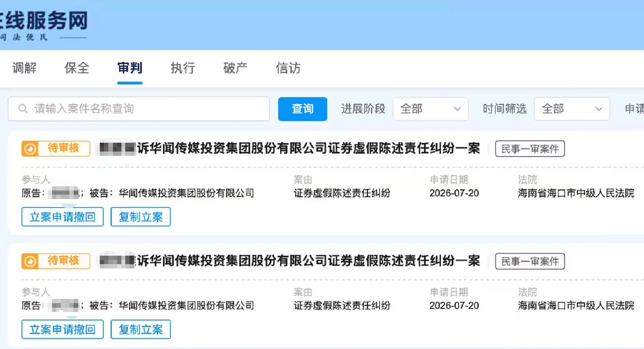The height and width of the screenshot is (349, 644).
Task: Click 复制立案 on the second case
Action: point(141,329)
